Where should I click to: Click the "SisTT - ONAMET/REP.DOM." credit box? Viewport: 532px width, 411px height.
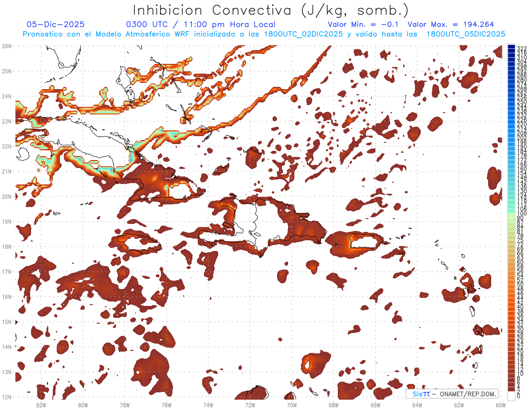(x=452, y=394)
